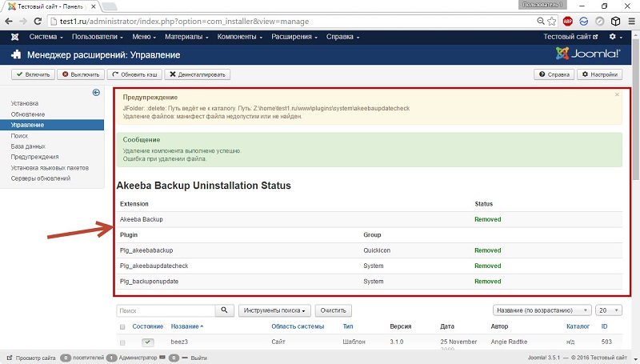The height and width of the screenshot is (364, 640).
Task: Open the Система menu
Action: 46,37
